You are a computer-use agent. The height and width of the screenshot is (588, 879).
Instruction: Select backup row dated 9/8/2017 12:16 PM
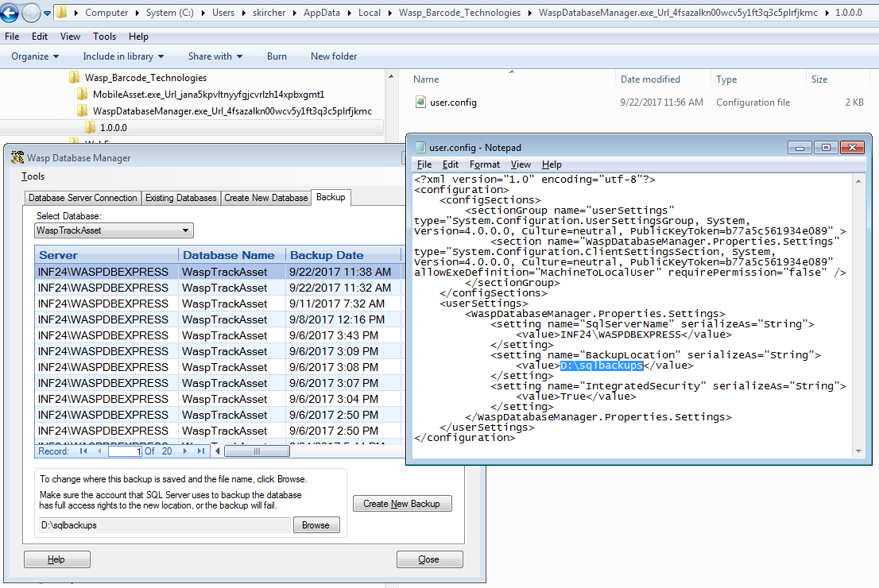[219, 319]
